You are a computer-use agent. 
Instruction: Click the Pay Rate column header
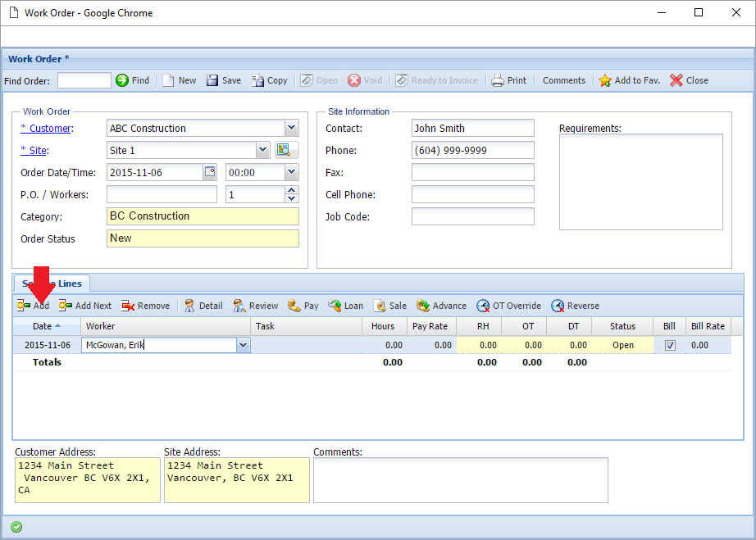pyautogui.click(x=431, y=326)
